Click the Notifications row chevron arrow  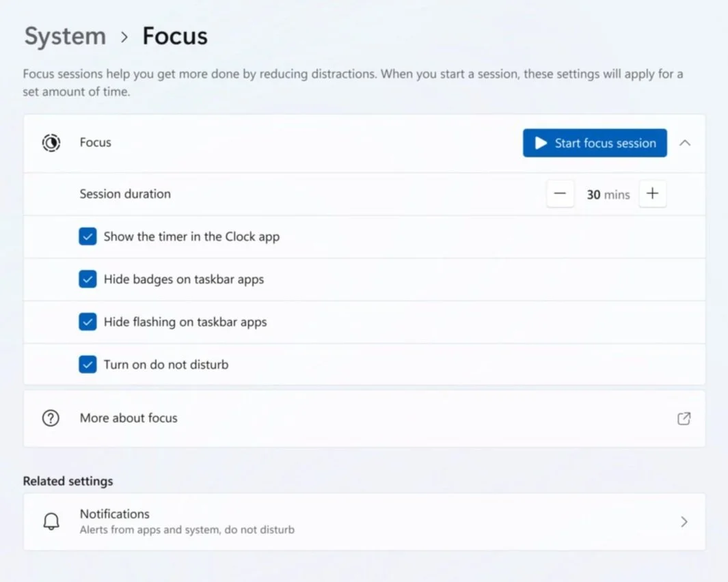click(684, 522)
